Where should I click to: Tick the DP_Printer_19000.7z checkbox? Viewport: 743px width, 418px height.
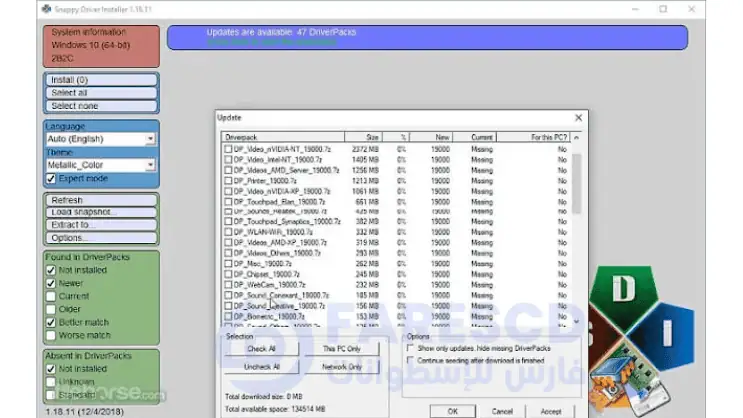click(228, 181)
